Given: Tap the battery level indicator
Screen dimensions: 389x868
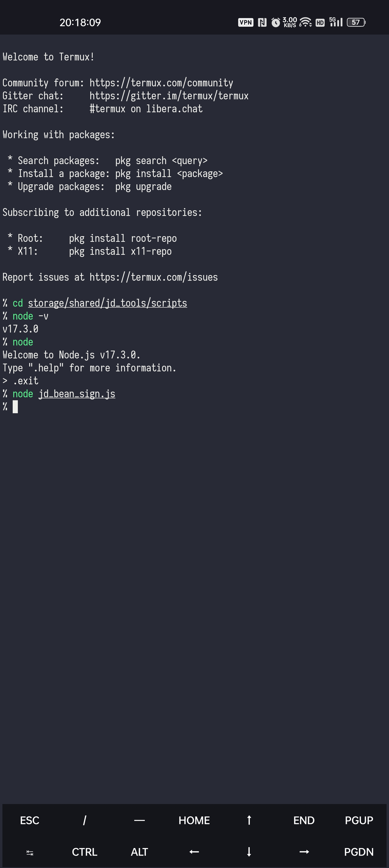Looking at the screenshot, I should point(356,22).
